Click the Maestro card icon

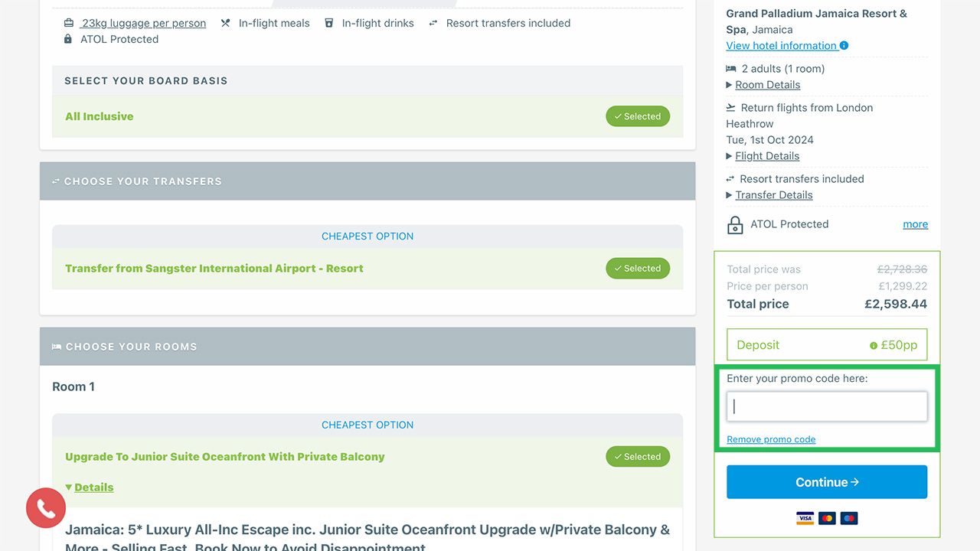(x=849, y=518)
